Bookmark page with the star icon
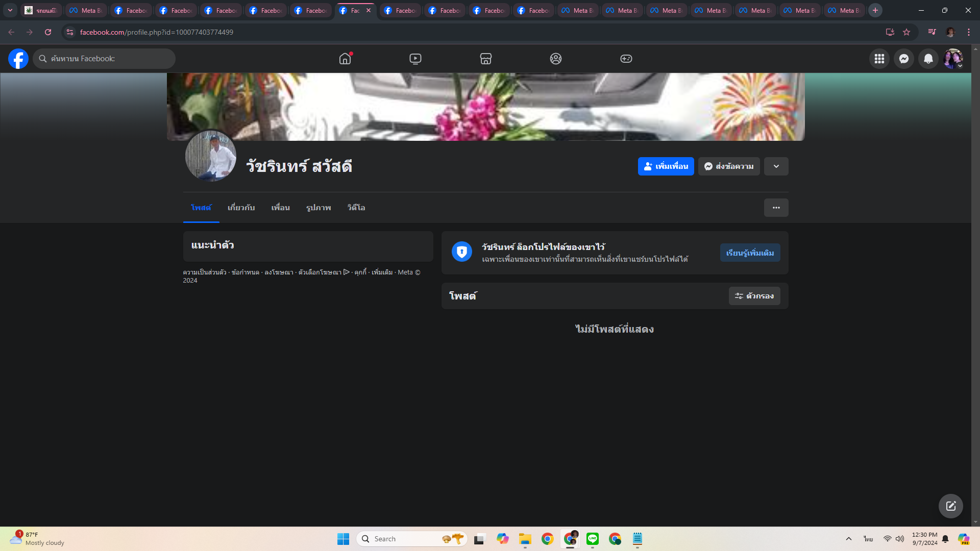Image resolution: width=980 pixels, height=551 pixels. 906,32
